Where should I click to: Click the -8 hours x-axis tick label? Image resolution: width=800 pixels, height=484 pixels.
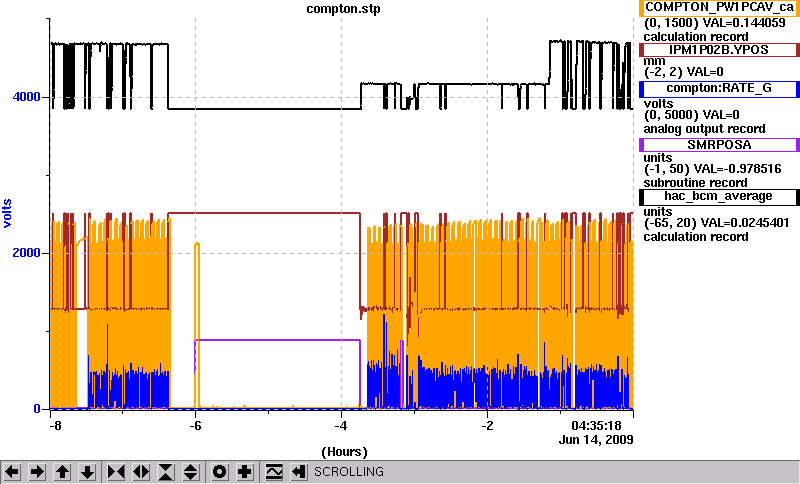coord(55,425)
